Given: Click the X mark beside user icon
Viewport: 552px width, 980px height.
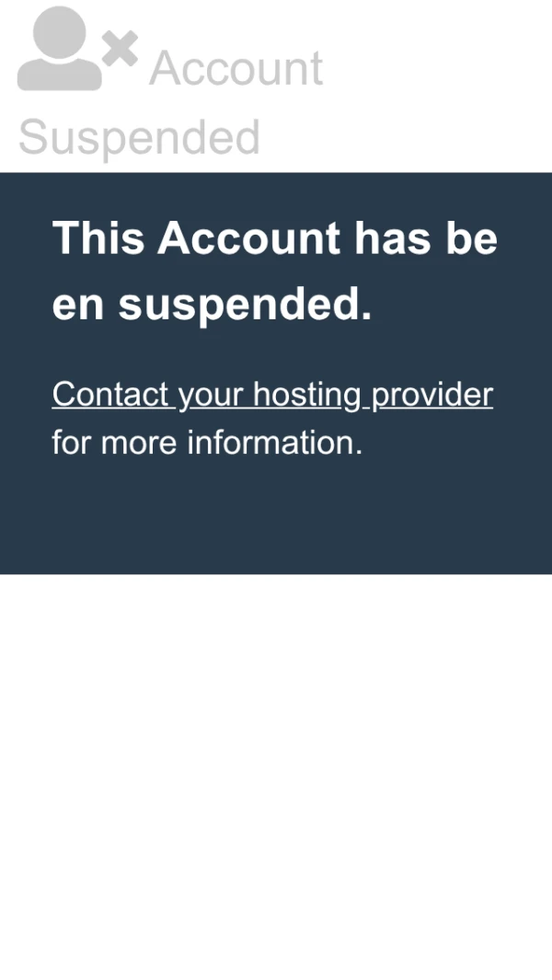Looking at the screenshot, I should [x=120, y=49].
